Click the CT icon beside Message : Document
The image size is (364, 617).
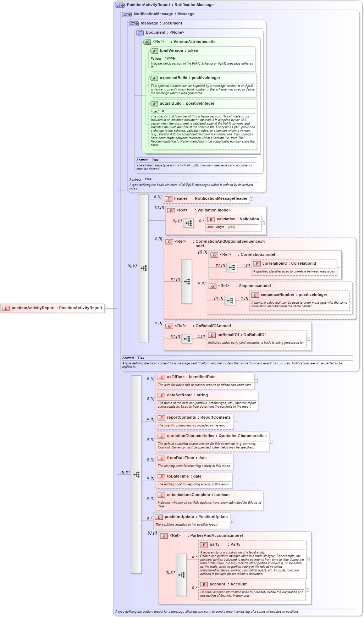pyautogui.click(x=134, y=23)
